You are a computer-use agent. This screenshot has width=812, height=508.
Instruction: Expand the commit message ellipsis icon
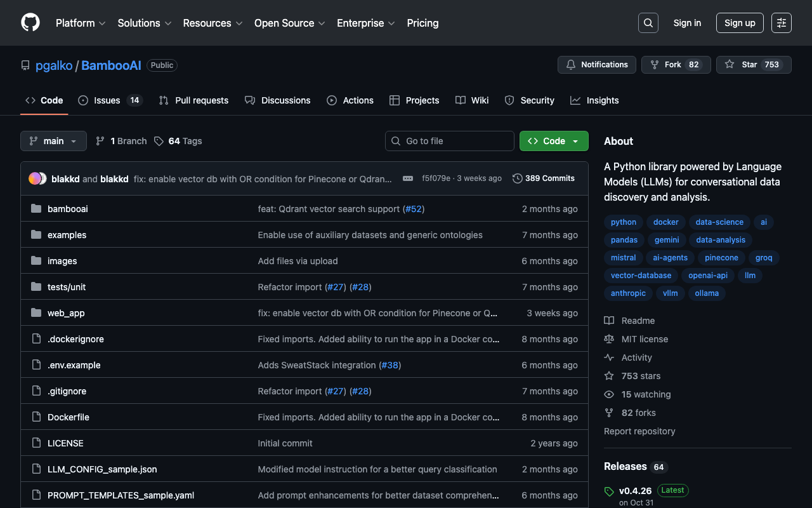click(x=408, y=178)
